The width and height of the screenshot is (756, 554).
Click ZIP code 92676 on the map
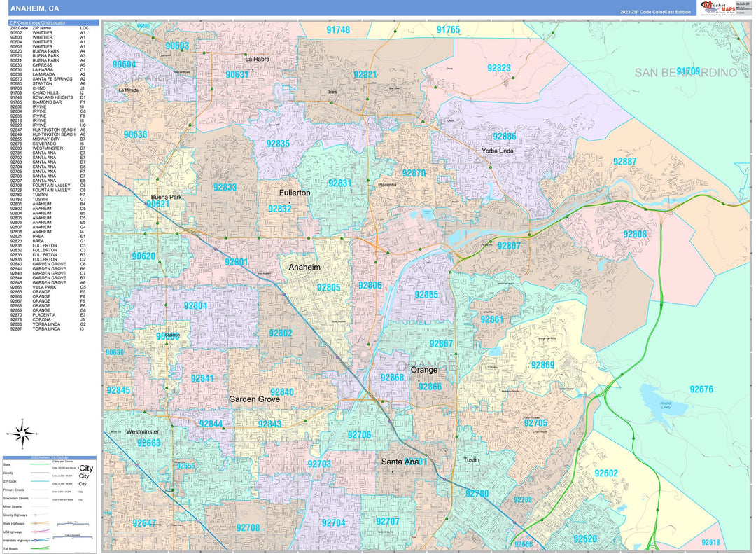701,389
